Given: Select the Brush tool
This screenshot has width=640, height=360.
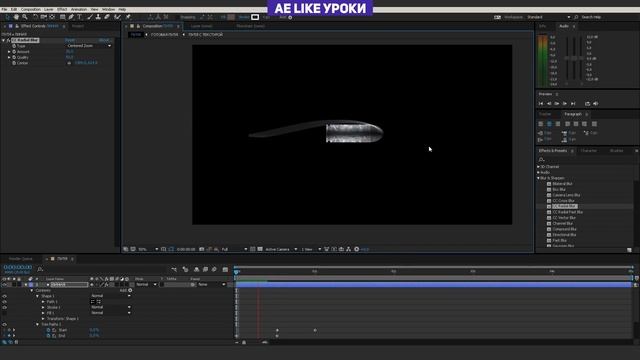Looking at the screenshot, I should click(90, 17).
